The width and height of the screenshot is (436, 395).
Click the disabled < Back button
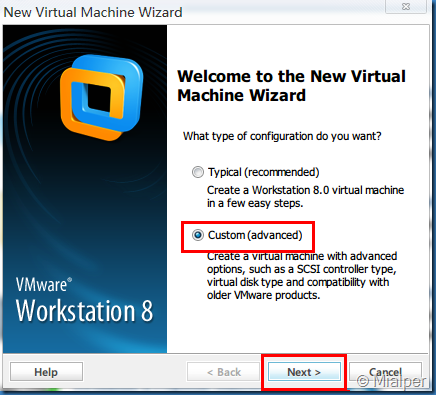[223, 372]
